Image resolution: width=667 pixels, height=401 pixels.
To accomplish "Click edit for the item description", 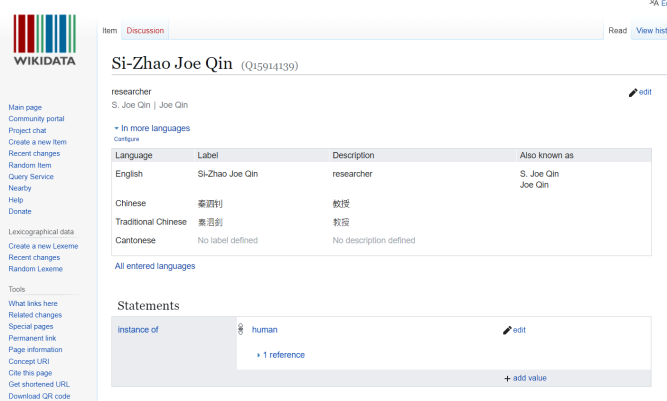I will click(x=645, y=92).
